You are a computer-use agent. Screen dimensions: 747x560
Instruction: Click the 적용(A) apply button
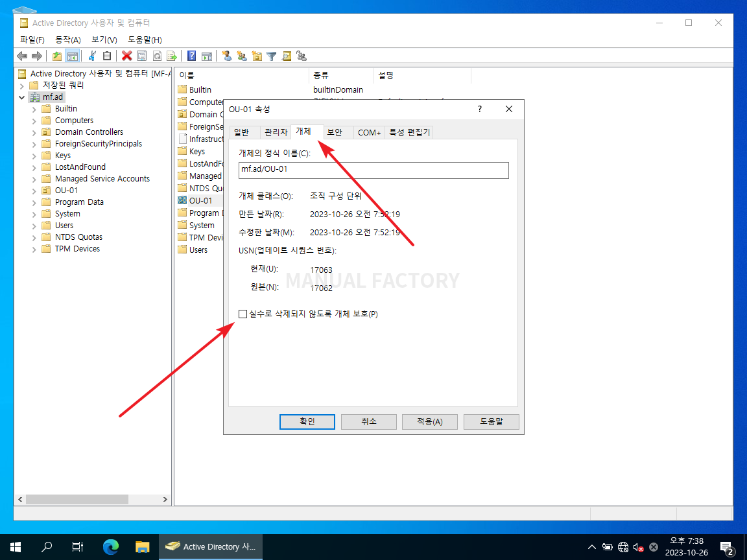430,421
